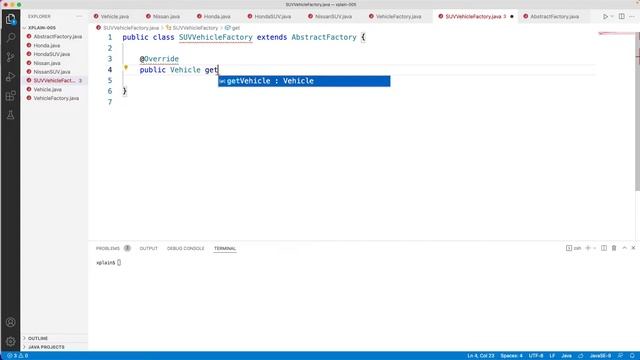Open the run button dropdown arrow

[612, 16]
